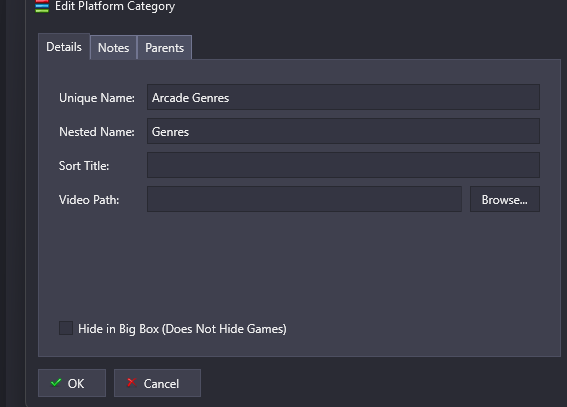The width and height of the screenshot is (567, 407).
Task: Click into the Nested Name field showing Genres
Action: (x=344, y=131)
